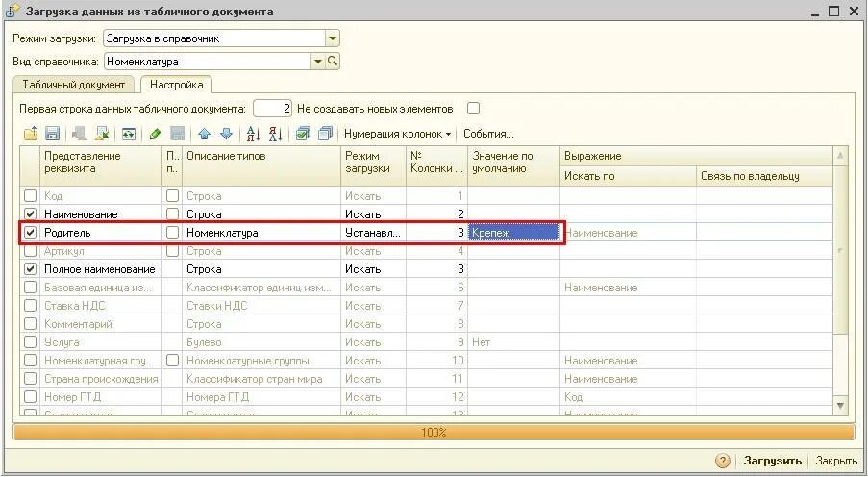Click the Классификатор единиц изм... cell
The width and height of the screenshot is (868, 477).
261,288
